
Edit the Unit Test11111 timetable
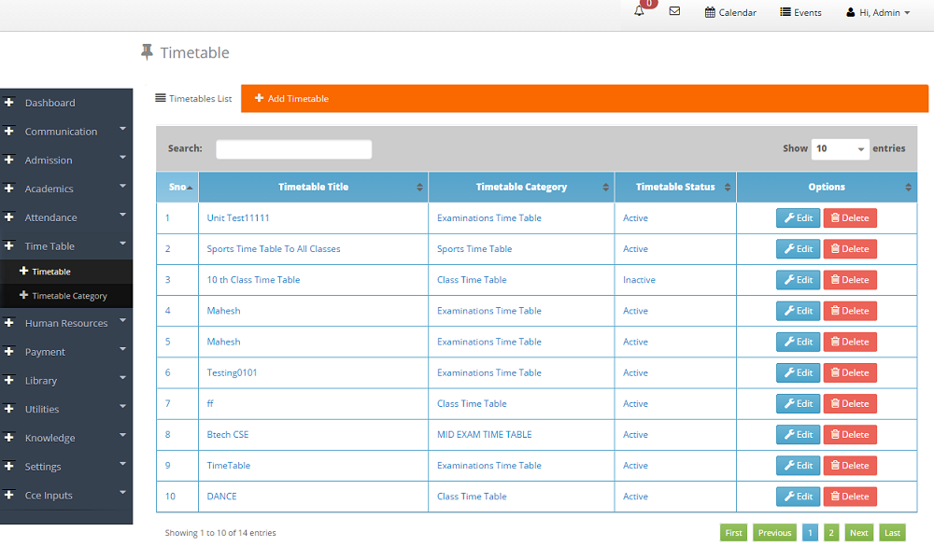click(x=798, y=218)
